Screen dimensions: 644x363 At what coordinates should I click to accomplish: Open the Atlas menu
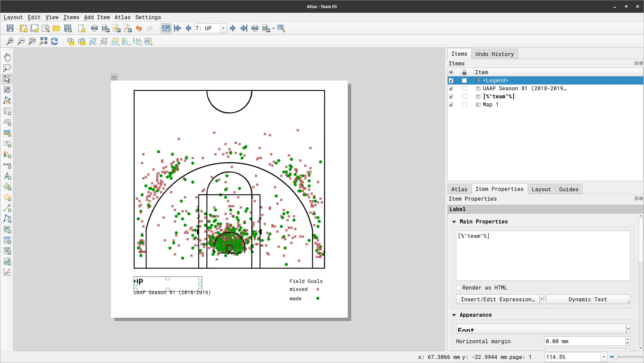pos(122,17)
